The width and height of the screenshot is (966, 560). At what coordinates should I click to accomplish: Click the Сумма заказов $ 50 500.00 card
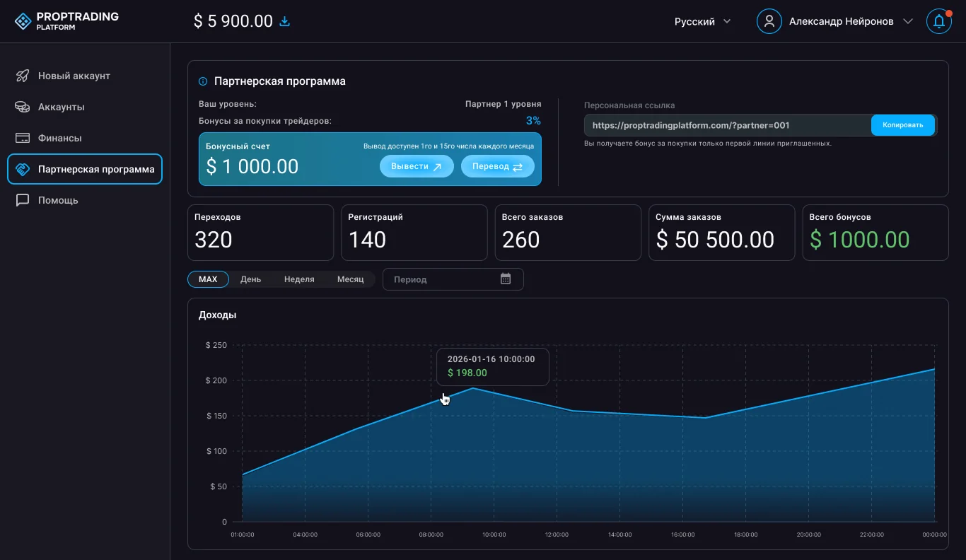coord(722,233)
